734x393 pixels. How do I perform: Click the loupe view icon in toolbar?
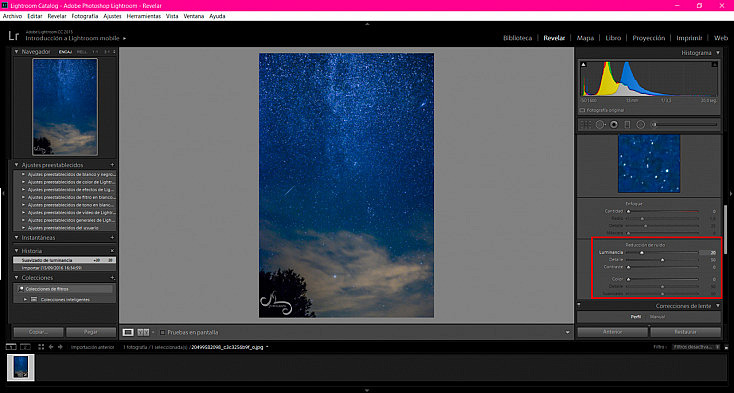tap(128, 332)
